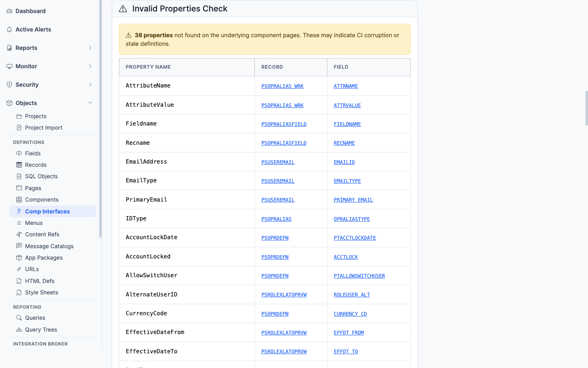Viewport: 588px width, 368px height.
Task: Click the SQL Objects icon
Action: [x=19, y=176]
